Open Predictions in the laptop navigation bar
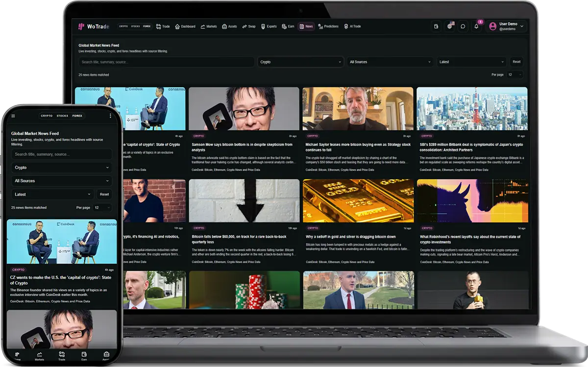The width and height of the screenshot is (588, 367). (328, 26)
